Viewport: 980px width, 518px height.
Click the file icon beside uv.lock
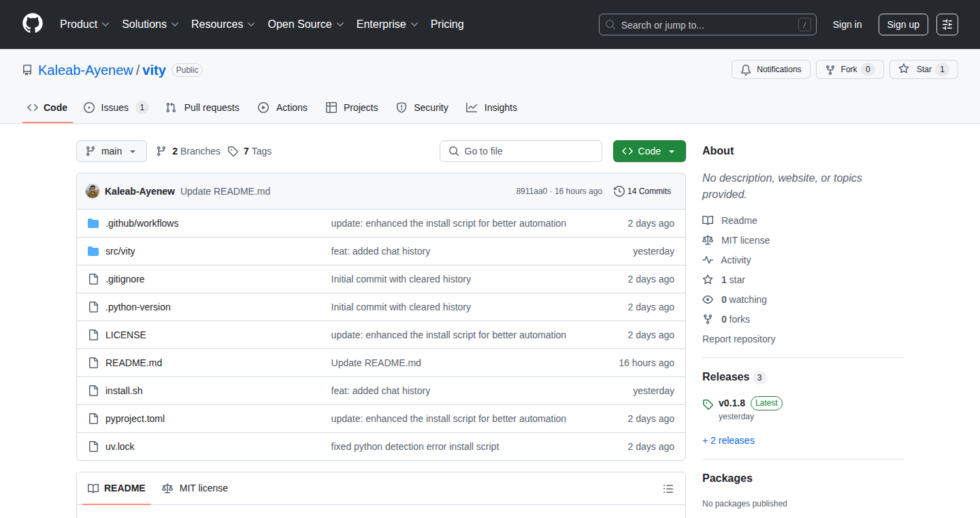(x=93, y=447)
